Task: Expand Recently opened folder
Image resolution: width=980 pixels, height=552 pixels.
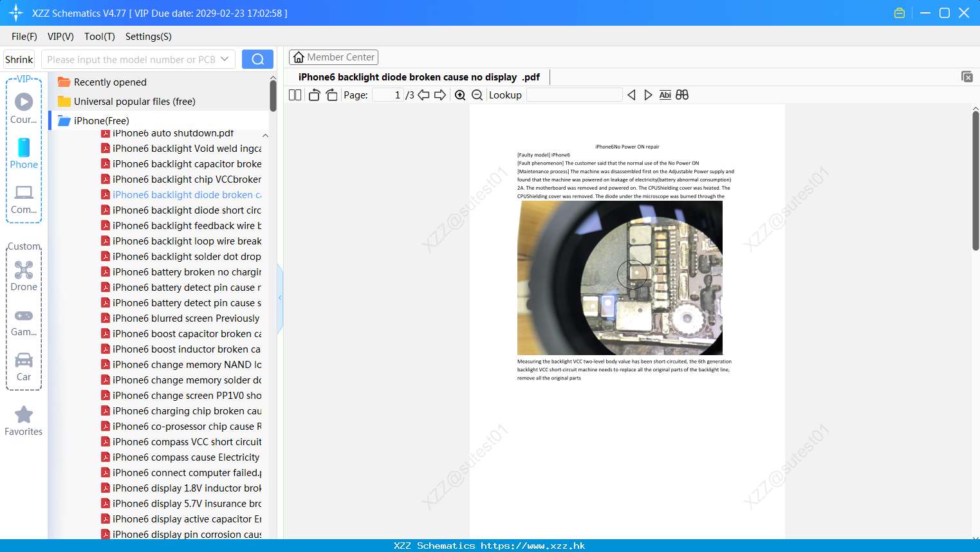Action: (160, 82)
